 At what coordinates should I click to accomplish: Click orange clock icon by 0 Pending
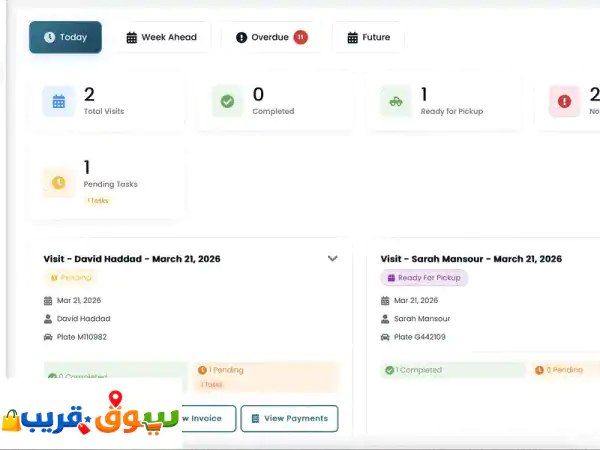(x=539, y=370)
